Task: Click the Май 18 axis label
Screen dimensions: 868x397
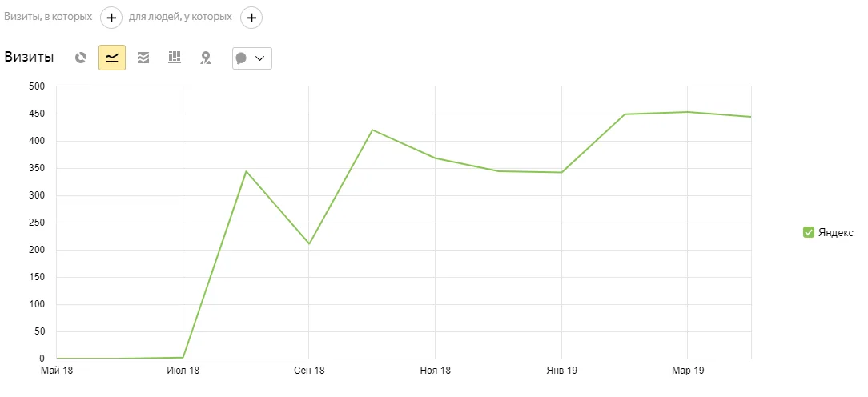Action: [57, 371]
